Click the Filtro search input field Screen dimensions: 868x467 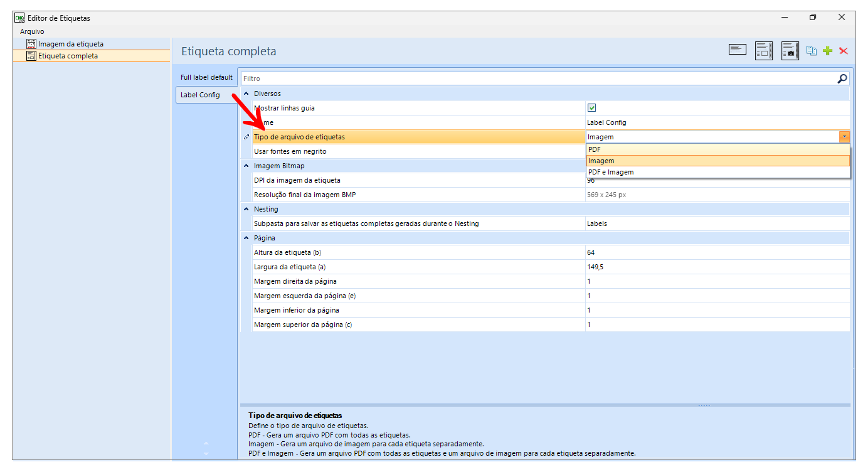pos(539,78)
